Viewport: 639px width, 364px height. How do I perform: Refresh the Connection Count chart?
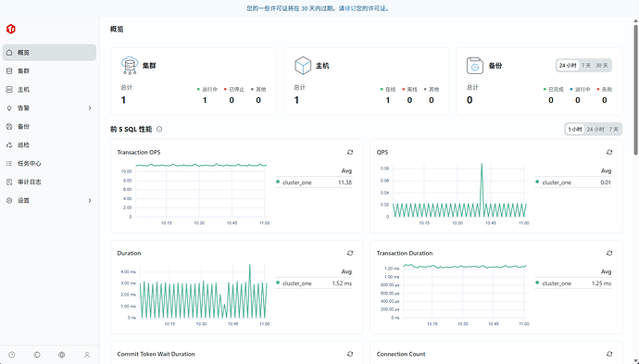tap(609, 354)
